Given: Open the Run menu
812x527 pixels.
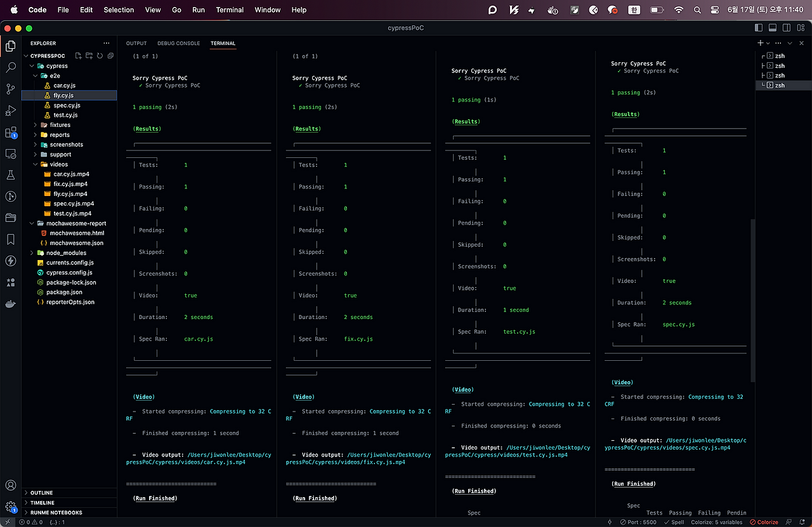Looking at the screenshot, I should pyautogui.click(x=199, y=10).
